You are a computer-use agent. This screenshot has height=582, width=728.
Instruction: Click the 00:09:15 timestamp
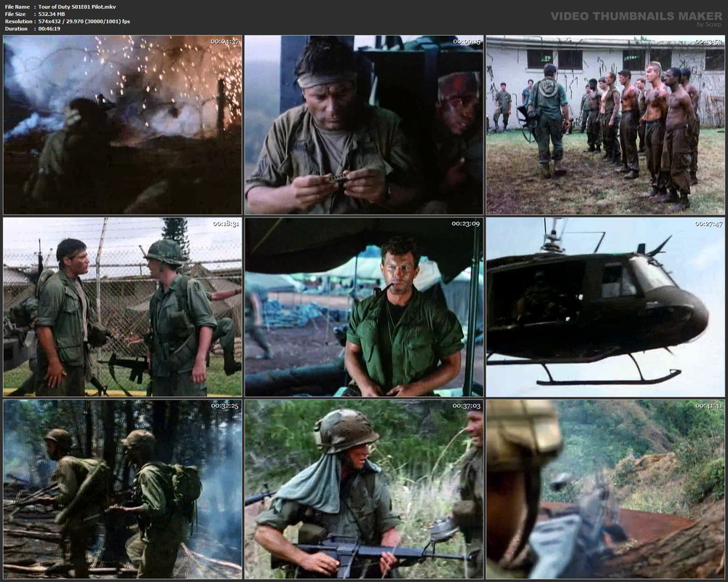[x=467, y=41]
